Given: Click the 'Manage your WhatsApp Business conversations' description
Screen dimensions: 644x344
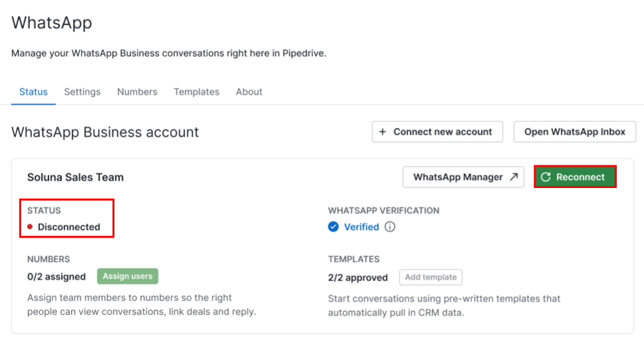Looking at the screenshot, I should (168, 53).
